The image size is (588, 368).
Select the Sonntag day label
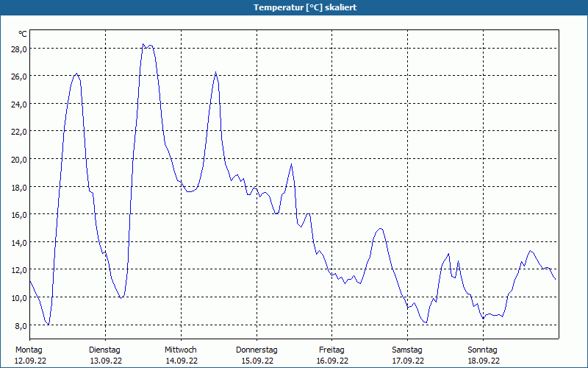pyautogui.click(x=482, y=350)
